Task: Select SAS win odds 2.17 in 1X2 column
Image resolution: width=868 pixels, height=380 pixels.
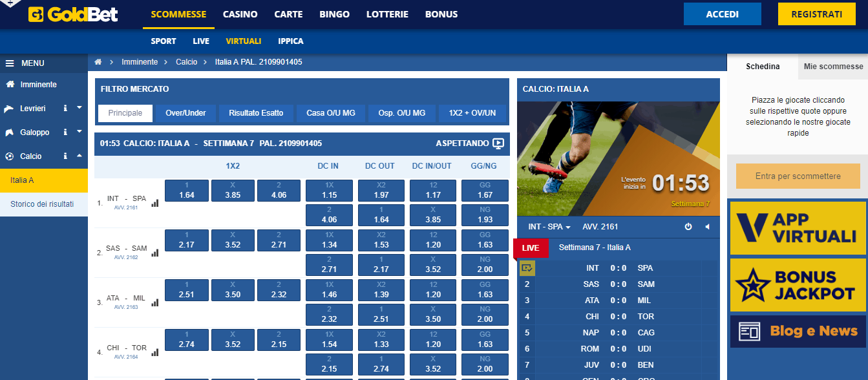Action: [x=187, y=240]
